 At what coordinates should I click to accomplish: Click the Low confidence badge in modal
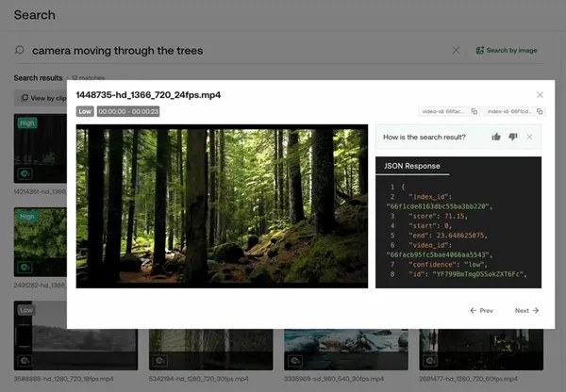tap(85, 111)
